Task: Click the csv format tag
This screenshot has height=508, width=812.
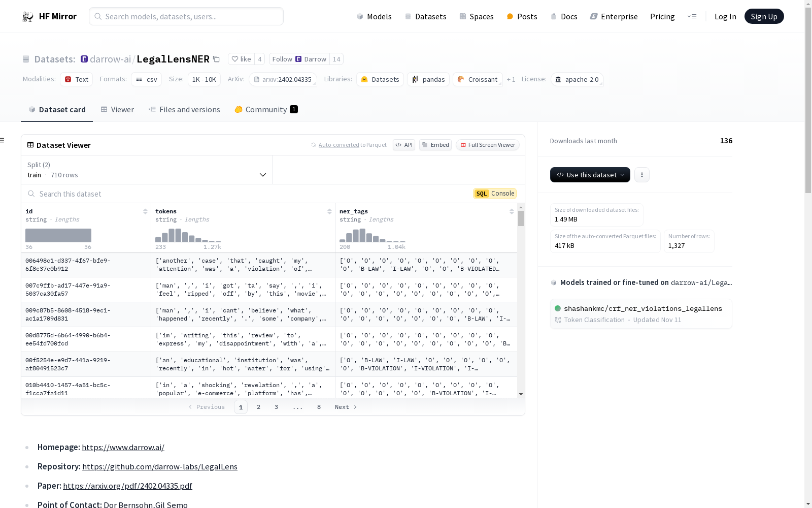Action: coord(147,79)
